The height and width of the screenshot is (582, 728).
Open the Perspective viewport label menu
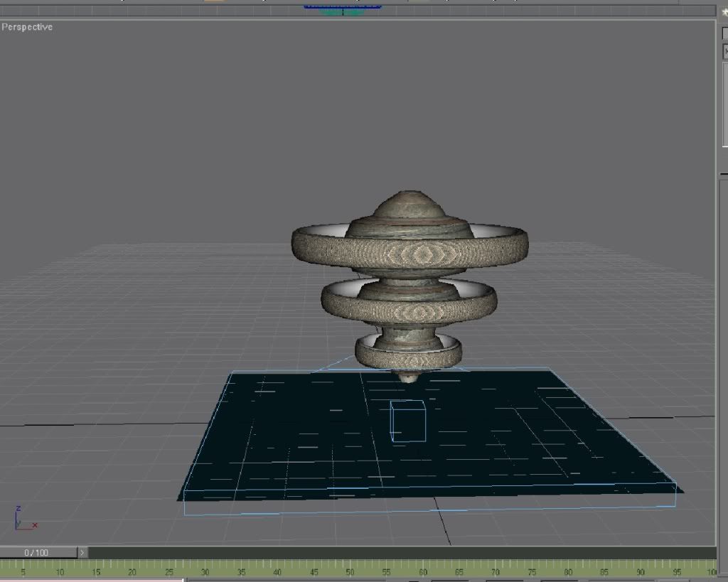(x=27, y=27)
